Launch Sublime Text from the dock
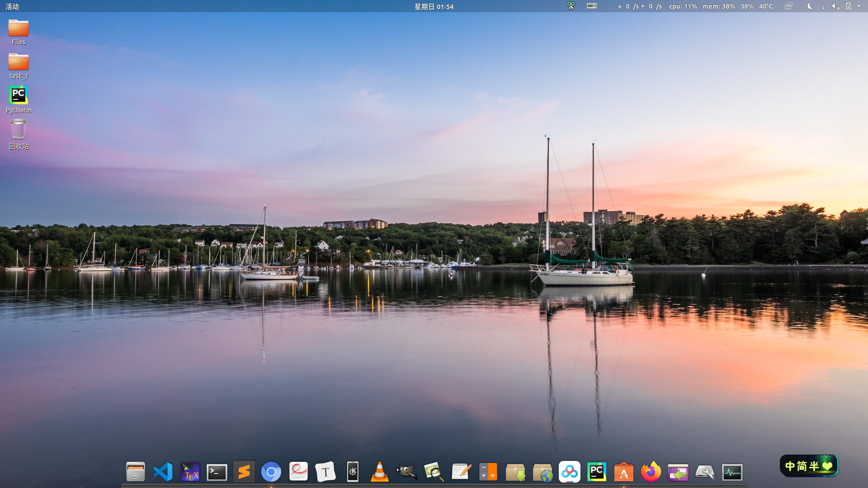The height and width of the screenshot is (488, 868). tap(244, 472)
